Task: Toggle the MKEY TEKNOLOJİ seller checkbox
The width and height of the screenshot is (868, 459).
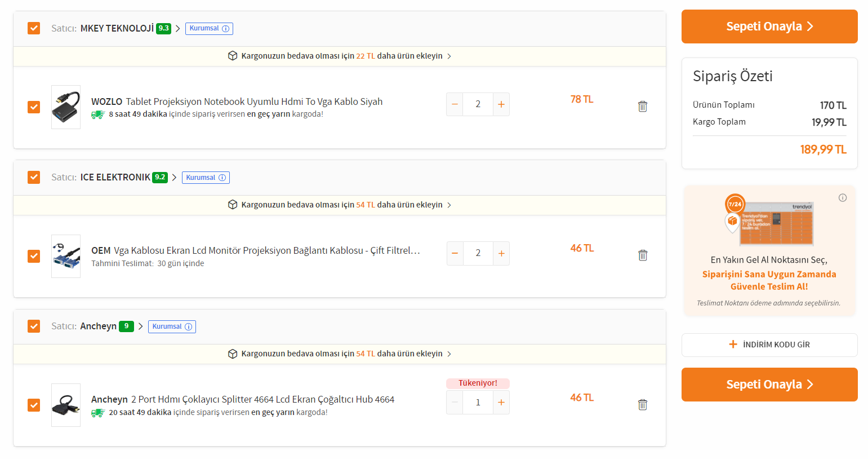Action: [34, 28]
